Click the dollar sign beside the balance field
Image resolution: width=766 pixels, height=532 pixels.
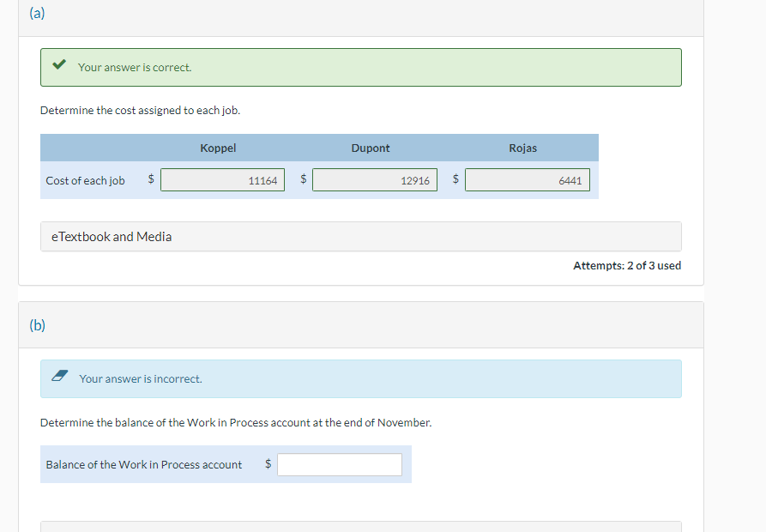coord(267,464)
